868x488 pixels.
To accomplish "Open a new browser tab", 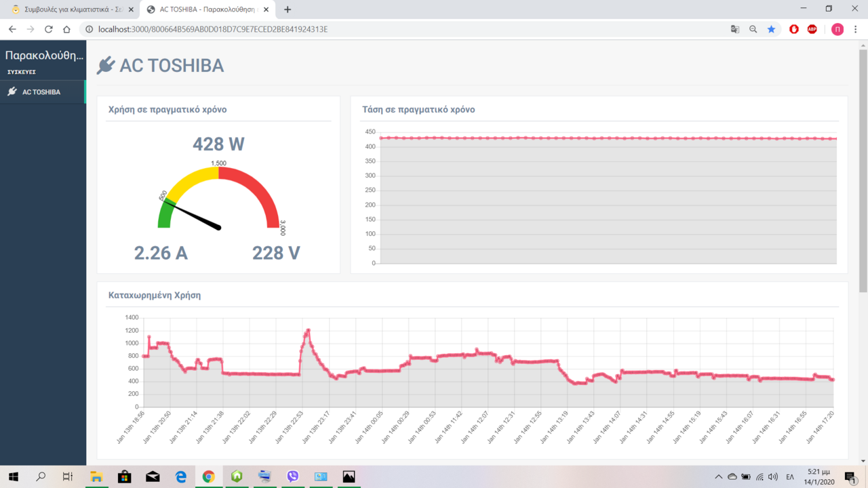I will 288,9.
